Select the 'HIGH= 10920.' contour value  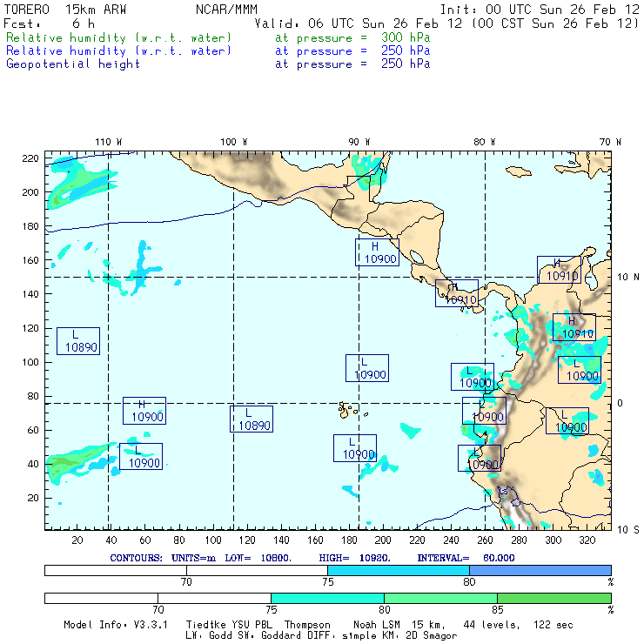click(354, 558)
